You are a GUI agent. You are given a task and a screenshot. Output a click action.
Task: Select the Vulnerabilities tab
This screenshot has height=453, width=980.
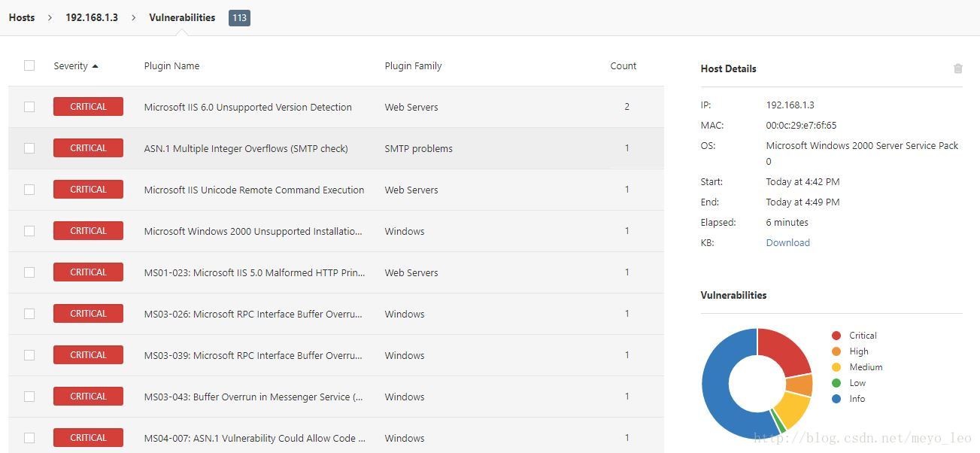click(182, 17)
